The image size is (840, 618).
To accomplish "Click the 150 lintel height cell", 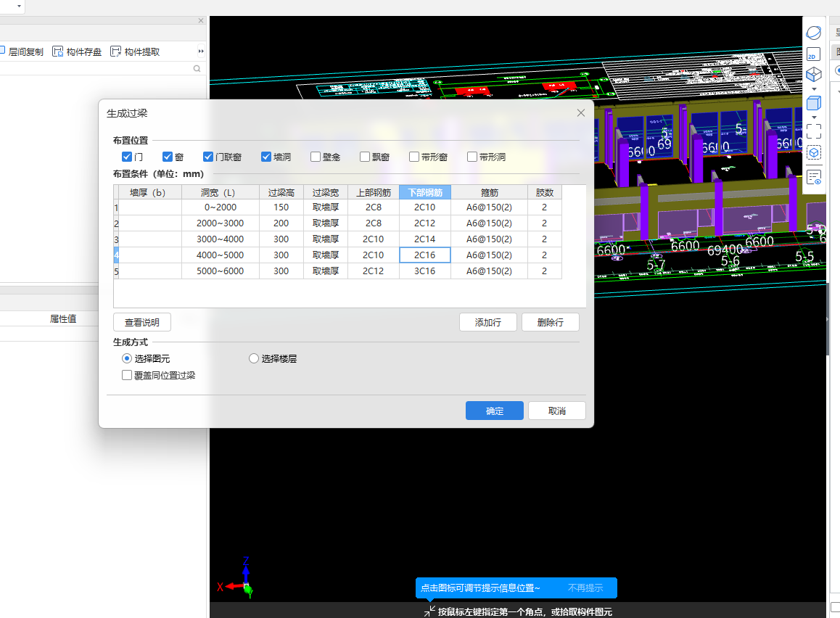I will tap(281, 207).
